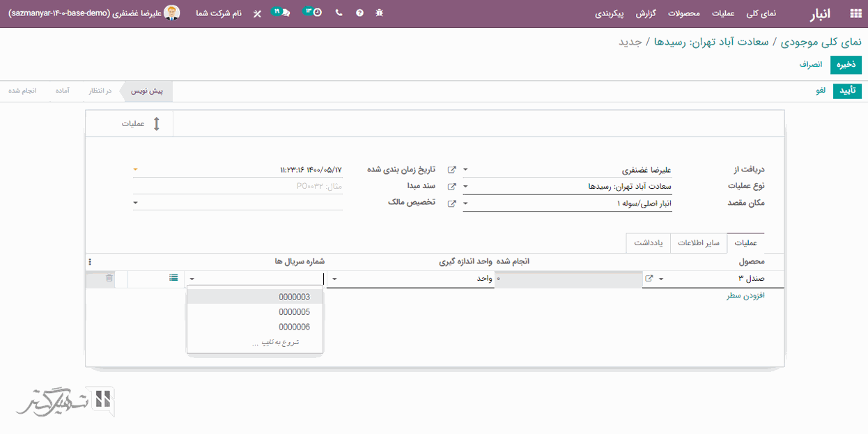This screenshot has height=434, width=868.
Task: Click the لغو cancel button
Action: click(x=821, y=91)
